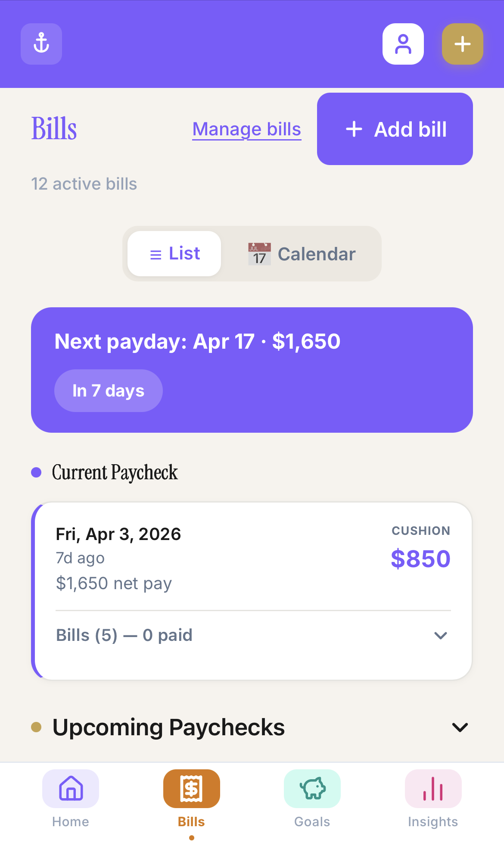
Task: Expand the Bills (5) — 0 paid row
Action: [x=124, y=635]
